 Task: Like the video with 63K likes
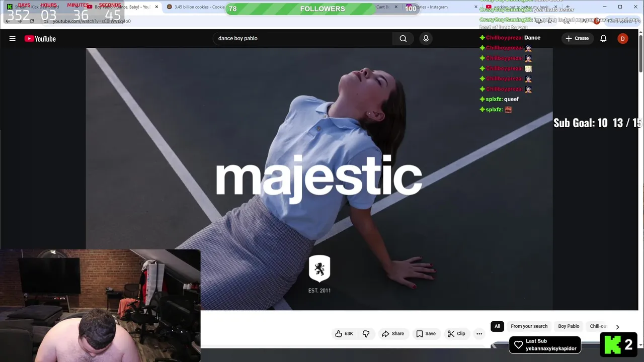click(x=344, y=334)
